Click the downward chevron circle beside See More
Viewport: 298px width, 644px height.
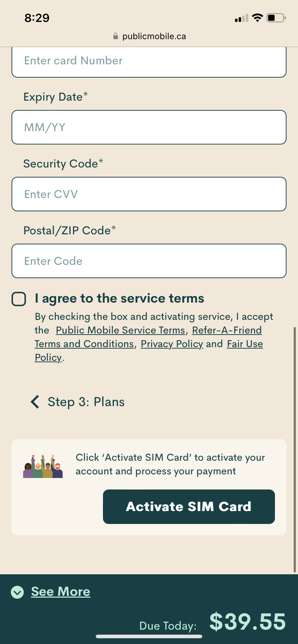tap(17, 591)
